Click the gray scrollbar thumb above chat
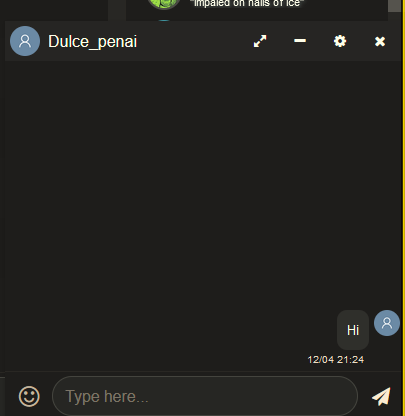Image resolution: width=405 pixels, height=416 pixels. (x=394, y=6)
